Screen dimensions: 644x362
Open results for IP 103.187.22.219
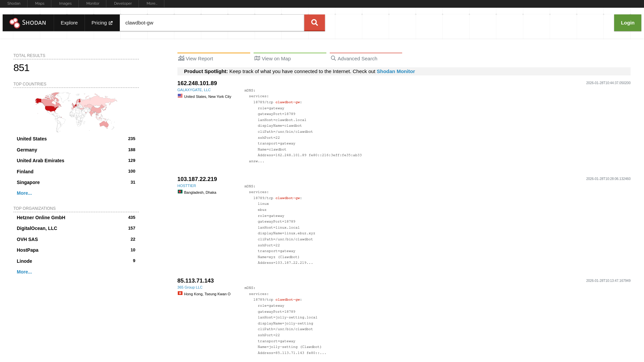coord(197,179)
